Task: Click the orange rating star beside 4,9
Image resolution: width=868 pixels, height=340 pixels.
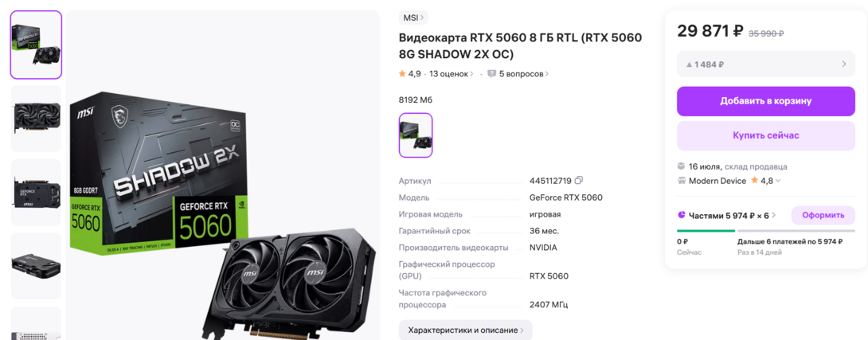Action: [402, 73]
